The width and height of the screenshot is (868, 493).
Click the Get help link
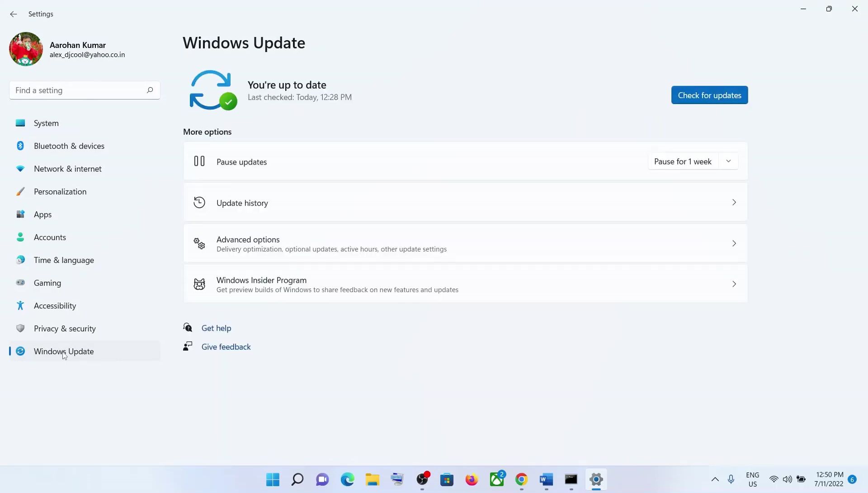pyautogui.click(x=216, y=328)
